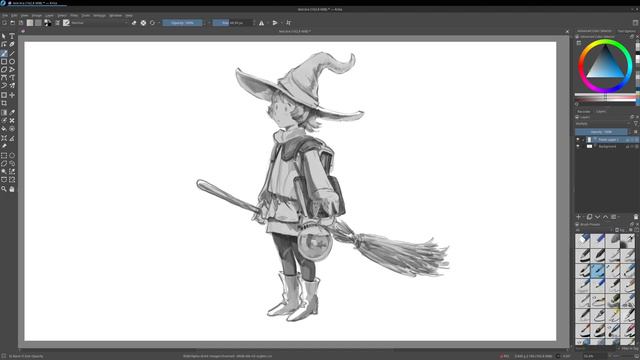The height and width of the screenshot is (360, 640).
Task: Open the Filter menu
Action: coord(74,16)
